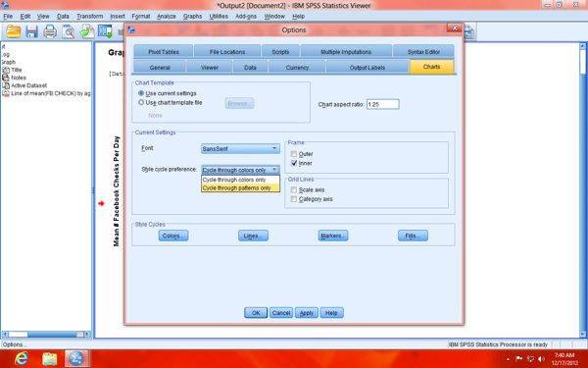Screen dimensions: 588x368
Task: Enable Scale axis grid lines checkbox
Action: 294,189
